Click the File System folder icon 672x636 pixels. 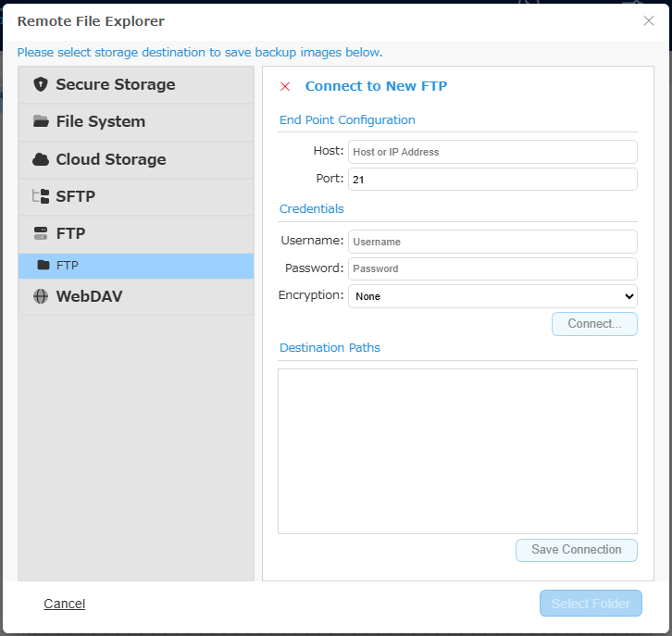tap(41, 121)
